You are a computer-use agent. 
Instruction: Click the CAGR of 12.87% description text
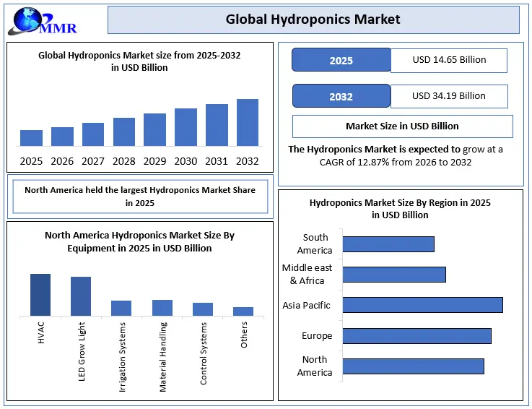point(395,155)
